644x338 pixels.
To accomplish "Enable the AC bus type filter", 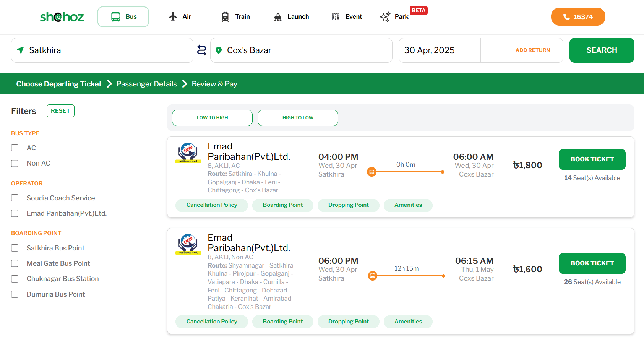I will pyautogui.click(x=15, y=148).
